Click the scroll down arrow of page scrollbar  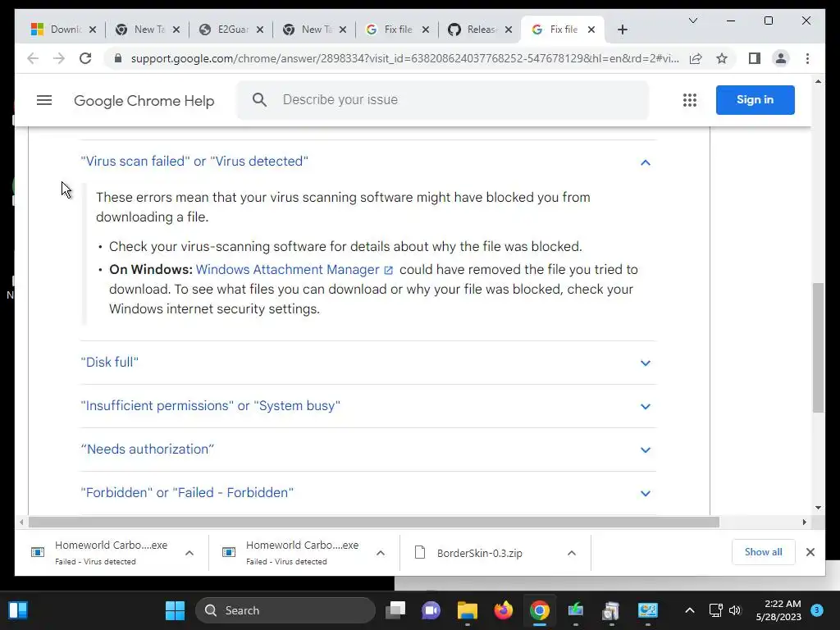[x=818, y=507]
